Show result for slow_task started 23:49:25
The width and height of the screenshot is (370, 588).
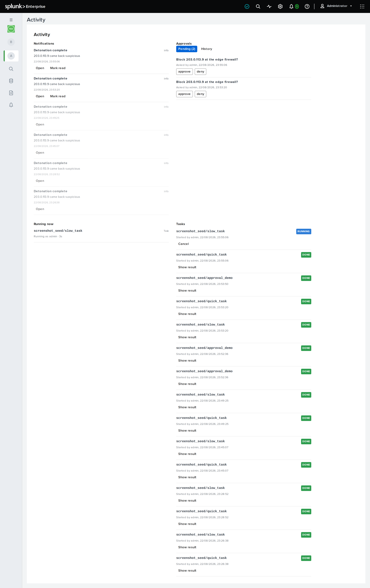tap(187, 407)
